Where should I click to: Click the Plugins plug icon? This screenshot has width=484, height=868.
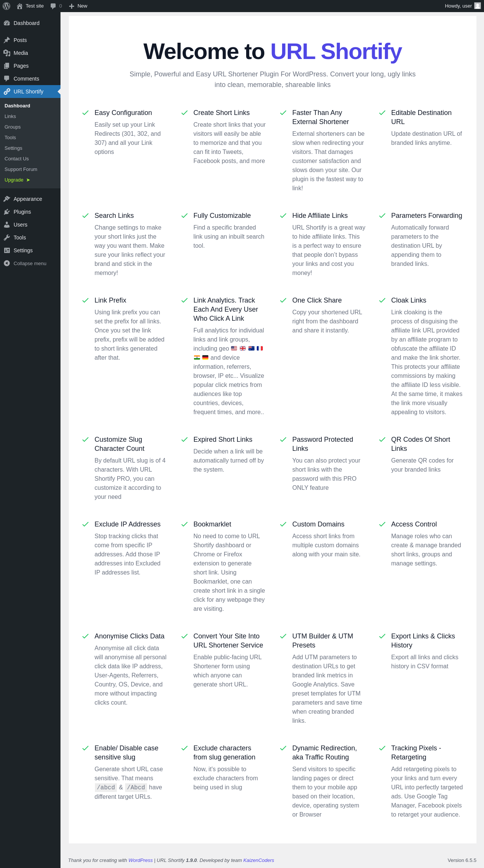(x=7, y=212)
